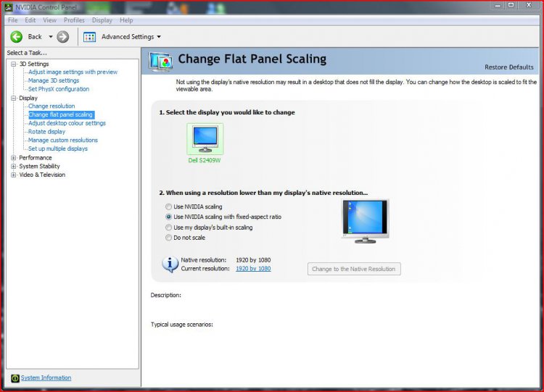This screenshot has height=392, width=544.
Task: Select Change flat panel scaling task
Action: click(x=61, y=114)
